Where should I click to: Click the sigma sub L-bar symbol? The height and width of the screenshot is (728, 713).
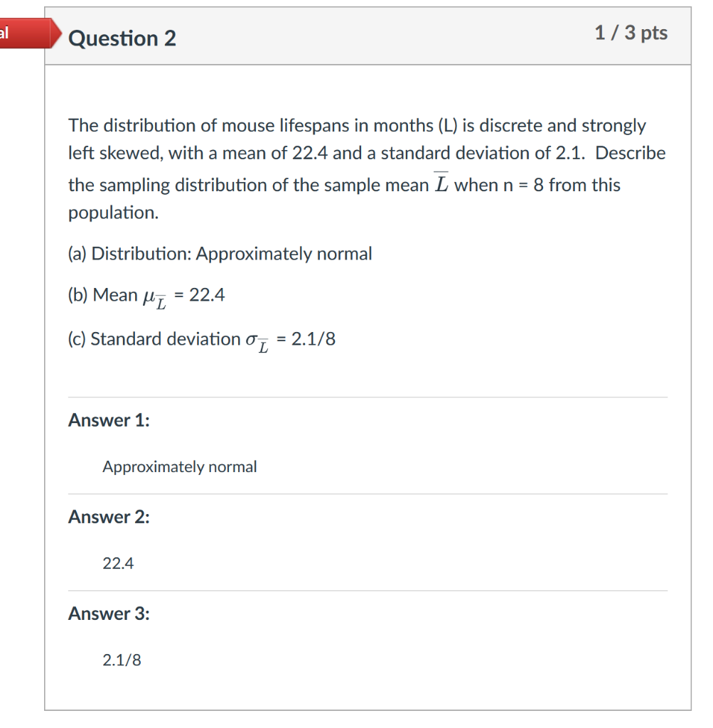(x=257, y=342)
